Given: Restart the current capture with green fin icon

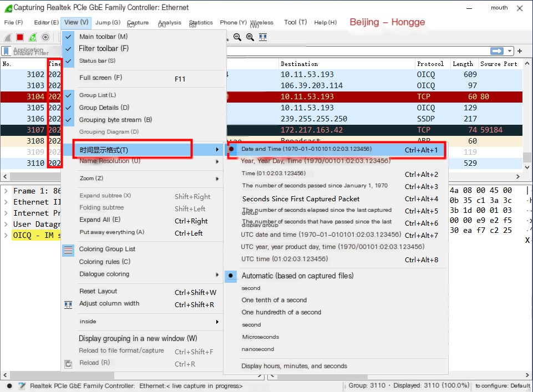Looking at the screenshot, I should click(x=33, y=37).
